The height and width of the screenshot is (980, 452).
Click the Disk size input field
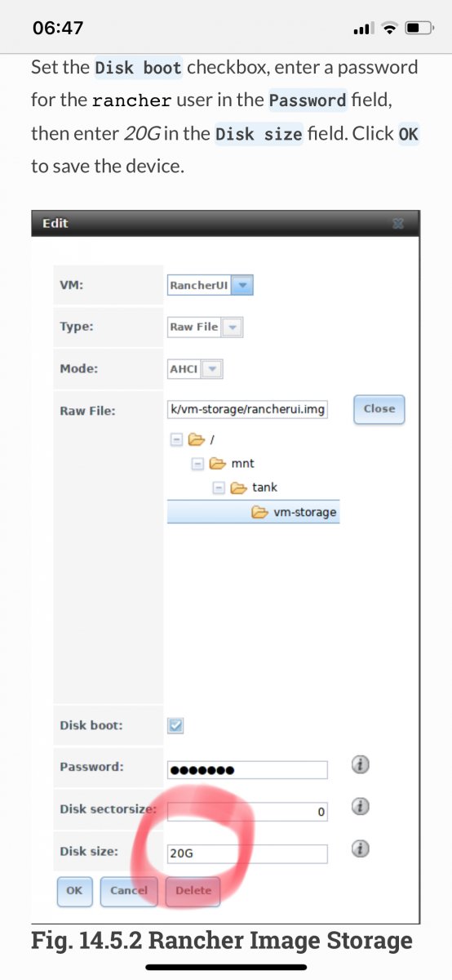[x=247, y=854]
